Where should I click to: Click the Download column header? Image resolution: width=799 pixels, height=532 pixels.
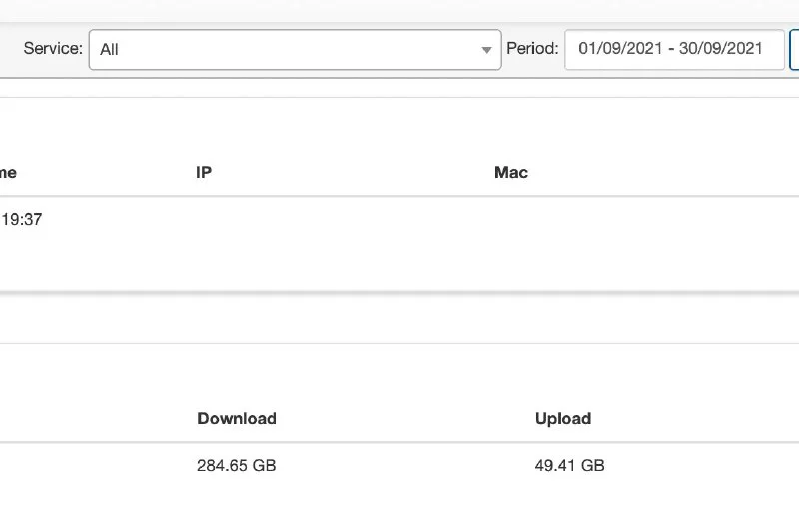click(237, 419)
